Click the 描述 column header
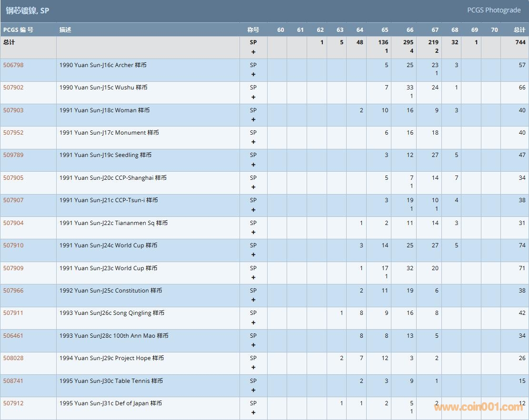Viewport: 529px width, 420px height. 65,30
